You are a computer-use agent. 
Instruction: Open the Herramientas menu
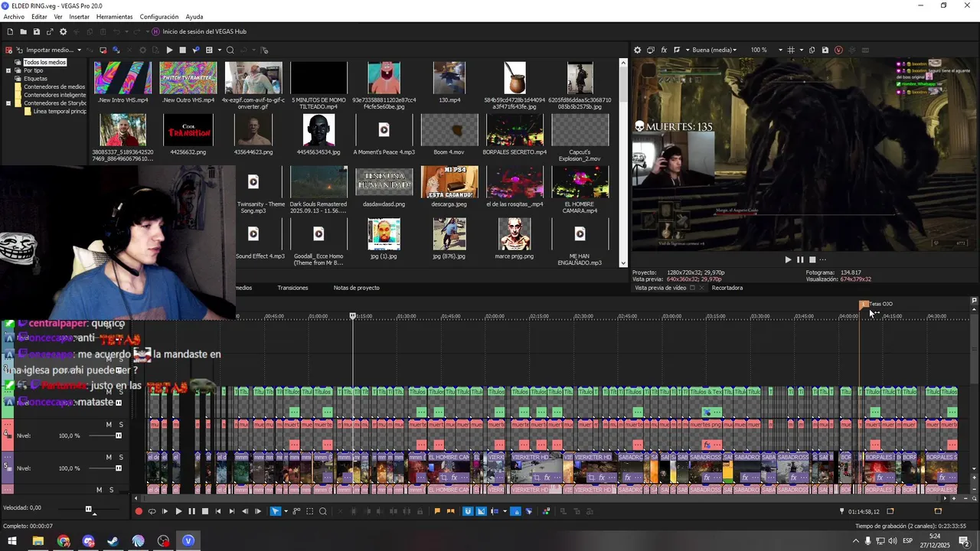click(114, 17)
